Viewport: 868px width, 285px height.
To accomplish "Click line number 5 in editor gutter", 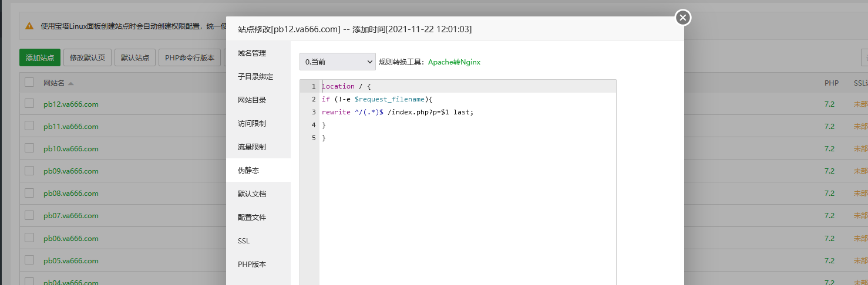I will click(x=314, y=138).
